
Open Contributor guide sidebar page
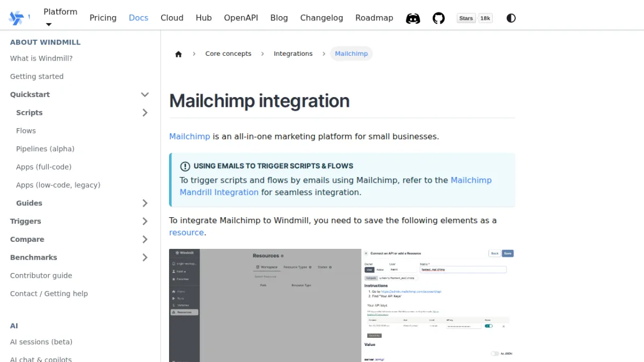pyautogui.click(x=41, y=276)
